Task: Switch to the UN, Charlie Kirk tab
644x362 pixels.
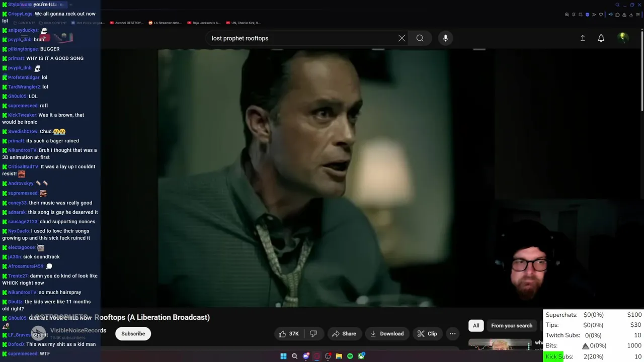Action: [243, 23]
